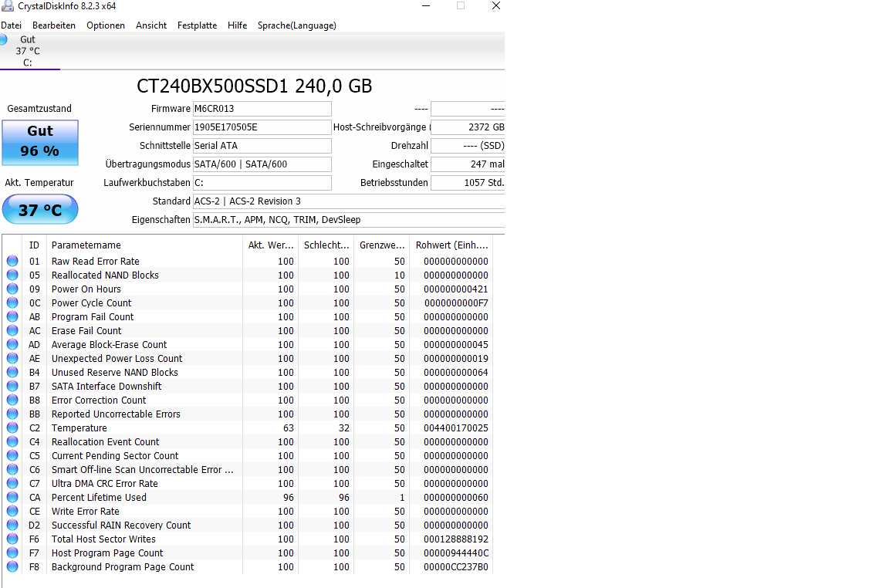
Task: Click the status orb for Background Program Page Count
Action: tap(12, 566)
